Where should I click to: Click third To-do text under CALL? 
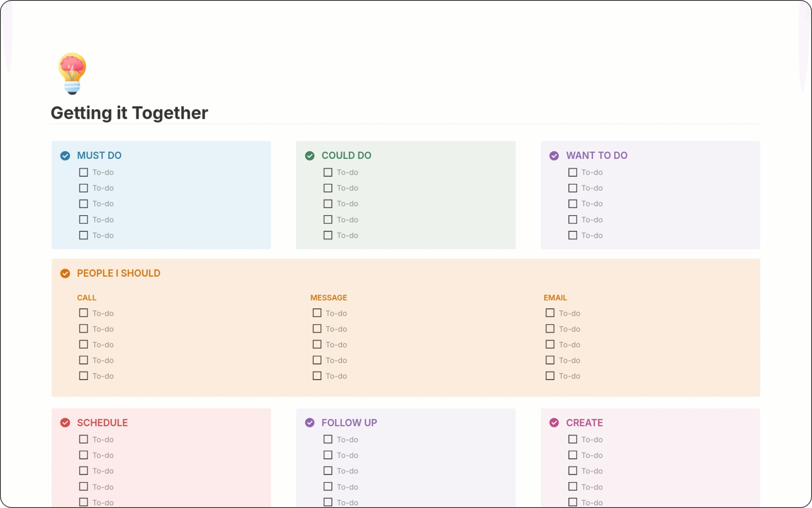[x=103, y=345]
